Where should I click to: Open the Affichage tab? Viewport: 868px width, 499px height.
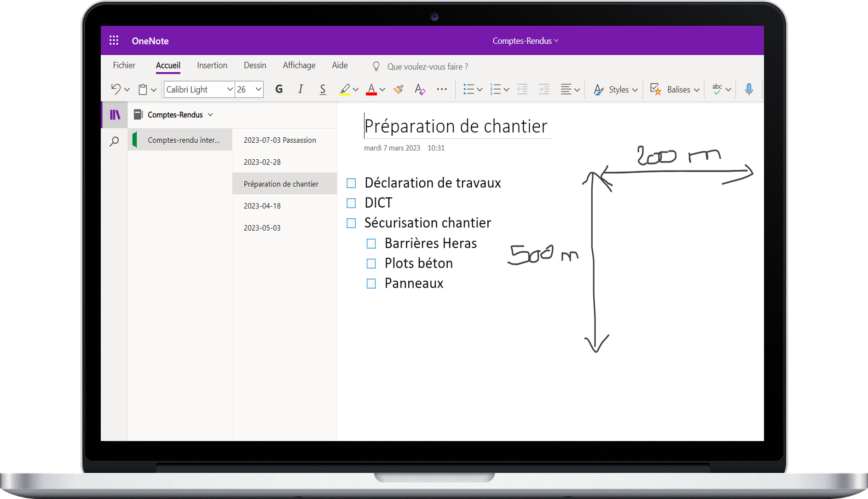coord(299,65)
